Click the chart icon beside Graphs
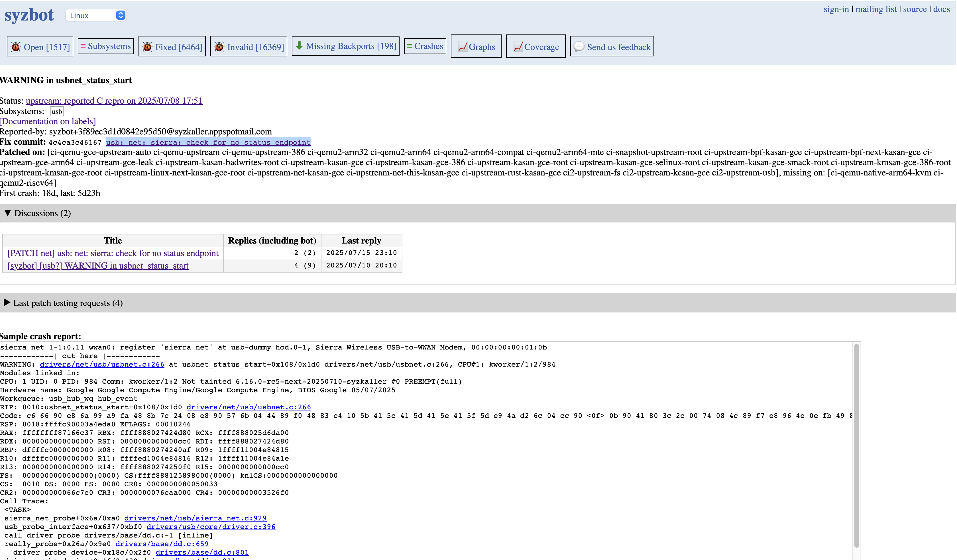The width and height of the screenshot is (957, 560). [462, 47]
